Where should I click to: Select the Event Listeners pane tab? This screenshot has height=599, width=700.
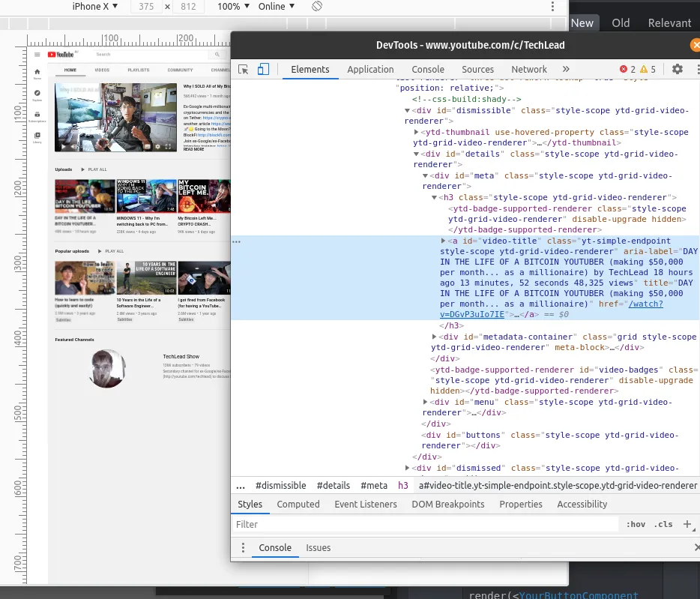366,505
